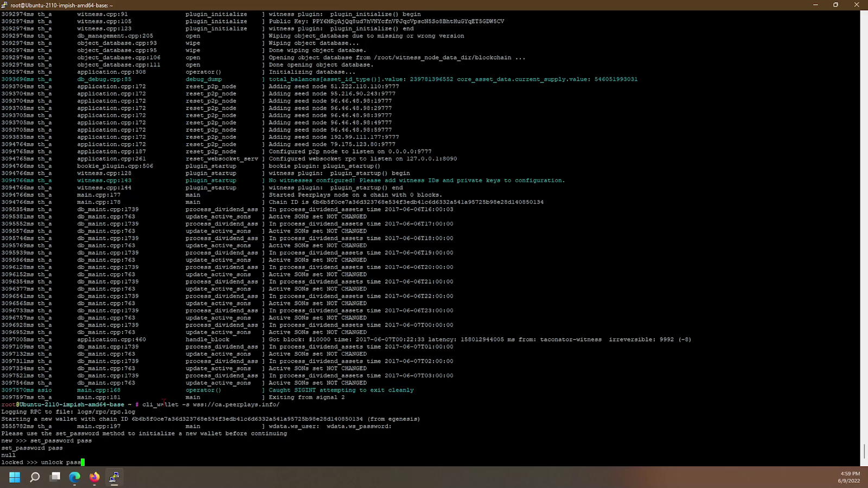Viewport: 868px width, 488px height.
Task: Click the green 'No witnesses configured!' warning
Action: coord(417,181)
